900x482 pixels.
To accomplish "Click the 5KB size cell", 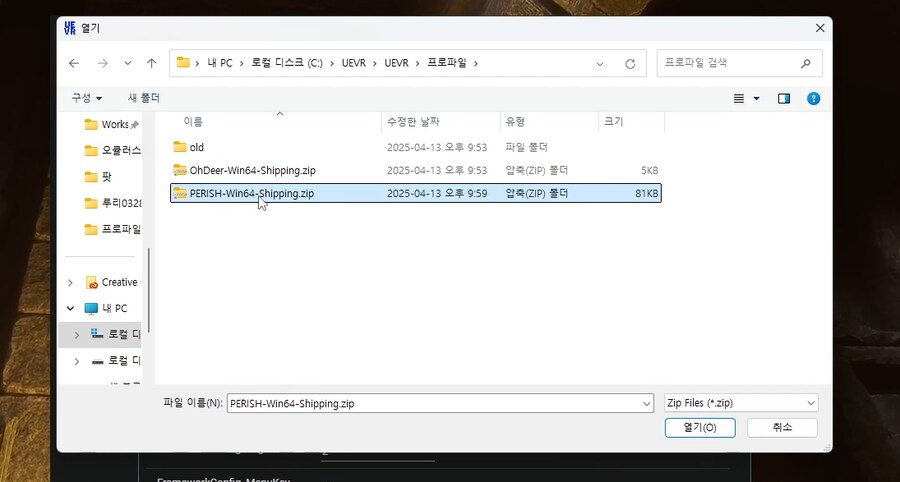I will point(650,170).
